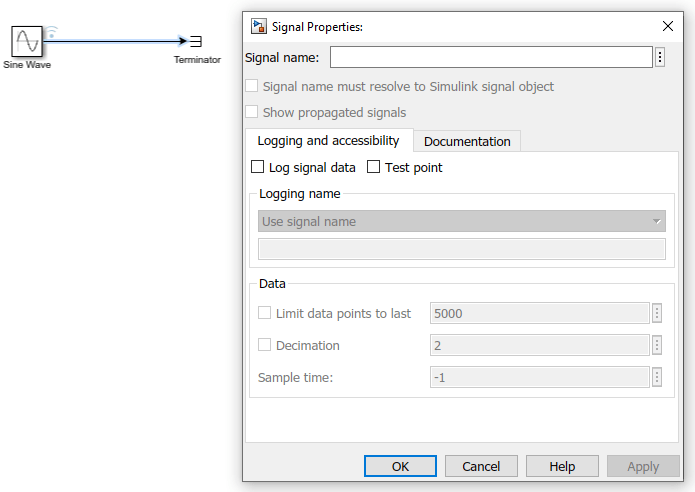Select the Logging and accessibility tab
The image size is (695, 492).
point(328,140)
